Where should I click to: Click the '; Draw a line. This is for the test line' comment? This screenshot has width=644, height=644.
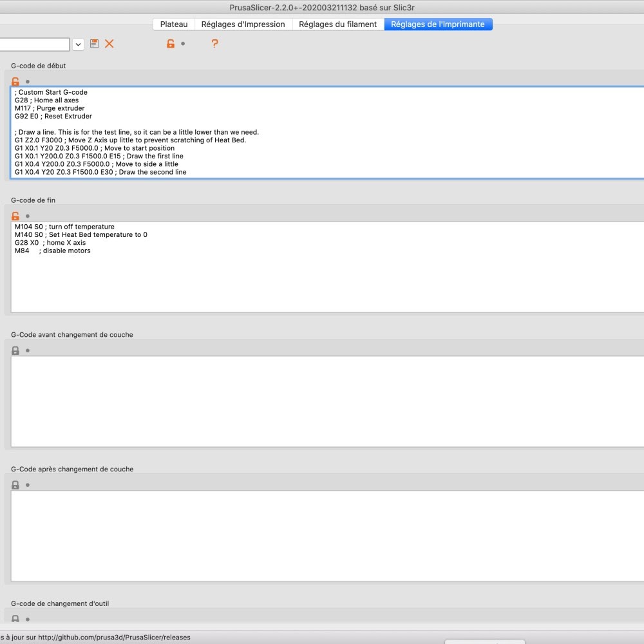[137, 132]
